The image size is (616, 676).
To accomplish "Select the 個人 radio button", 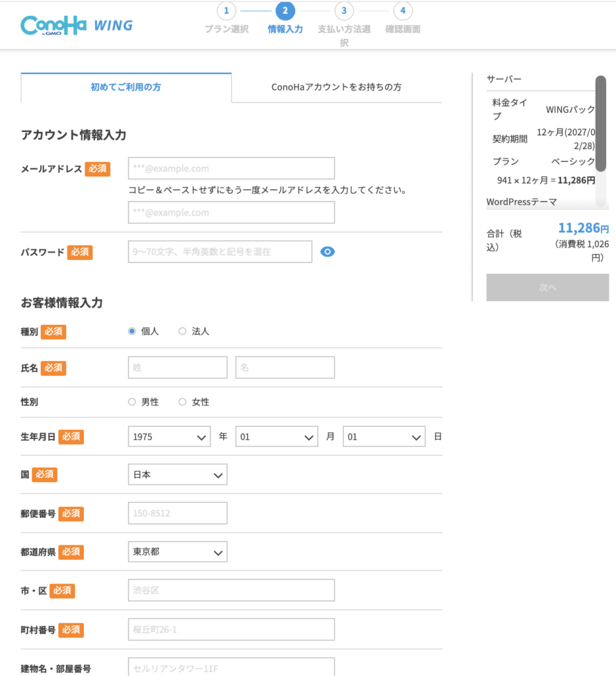I will (132, 331).
